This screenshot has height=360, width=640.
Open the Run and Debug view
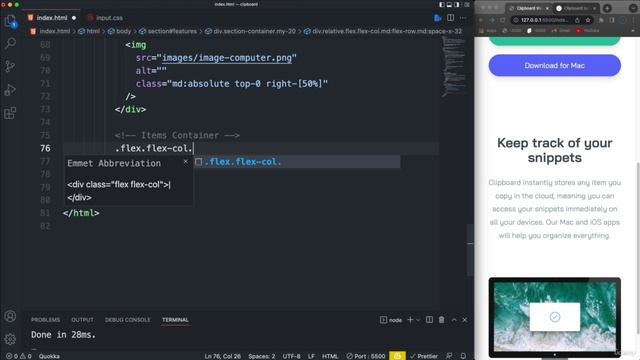[10, 90]
